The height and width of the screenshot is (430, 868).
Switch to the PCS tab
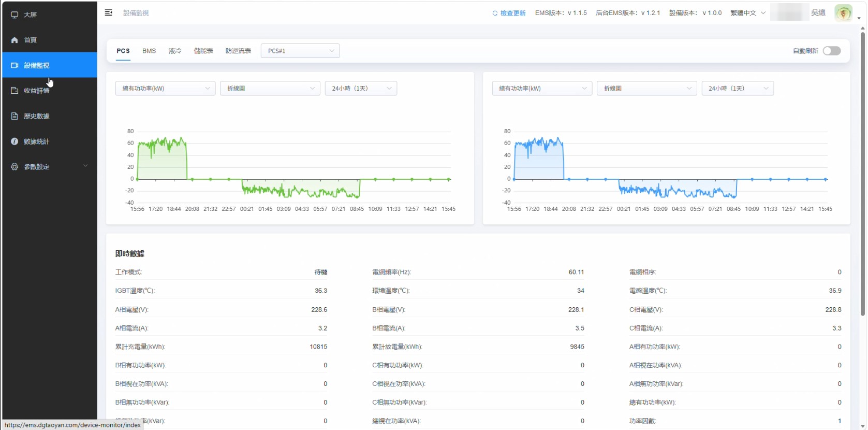tap(123, 51)
